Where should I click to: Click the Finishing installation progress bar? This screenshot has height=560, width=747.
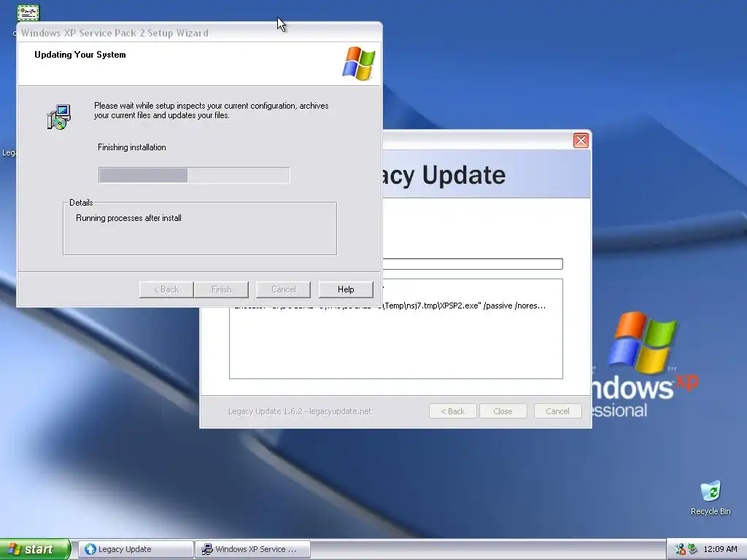(194, 175)
